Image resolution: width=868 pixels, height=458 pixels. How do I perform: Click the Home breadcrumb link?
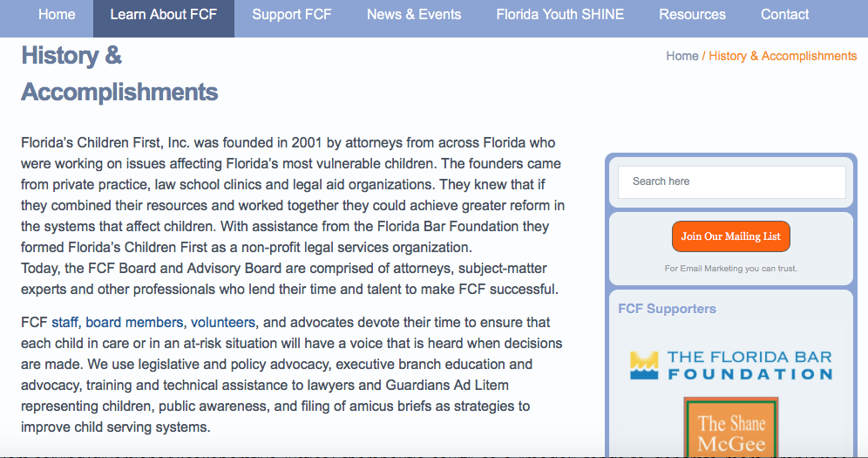[682, 56]
